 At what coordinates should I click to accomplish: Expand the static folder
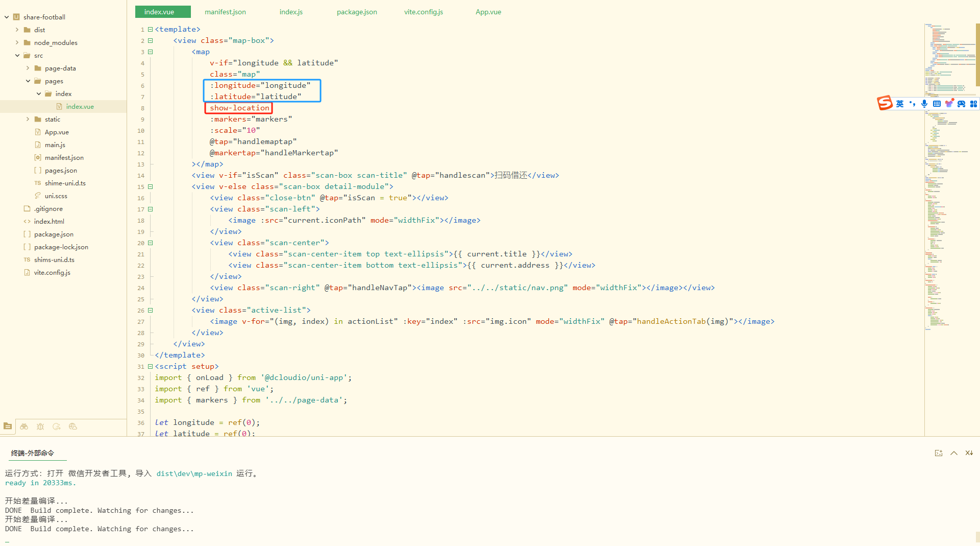(x=28, y=119)
